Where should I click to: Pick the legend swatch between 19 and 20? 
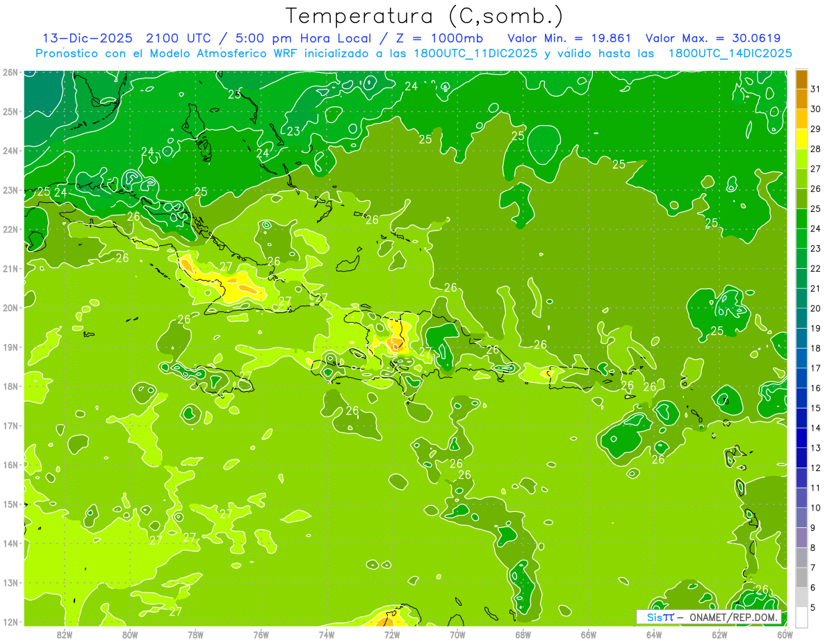tap(801, 318)
